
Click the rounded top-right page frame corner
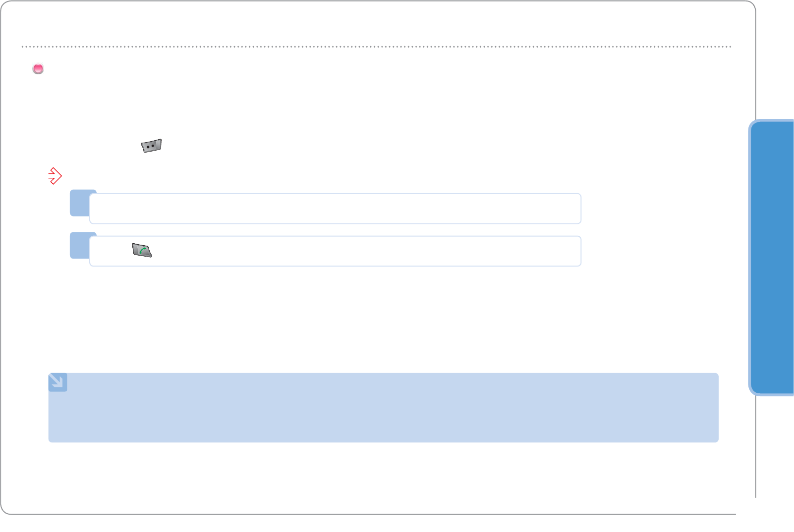tap(752, 4)
